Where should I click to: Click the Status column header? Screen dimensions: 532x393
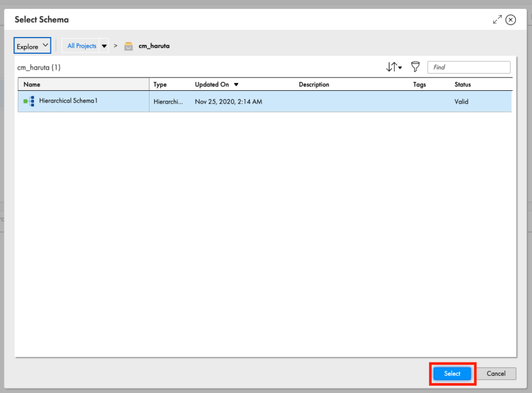pos(462,84)
